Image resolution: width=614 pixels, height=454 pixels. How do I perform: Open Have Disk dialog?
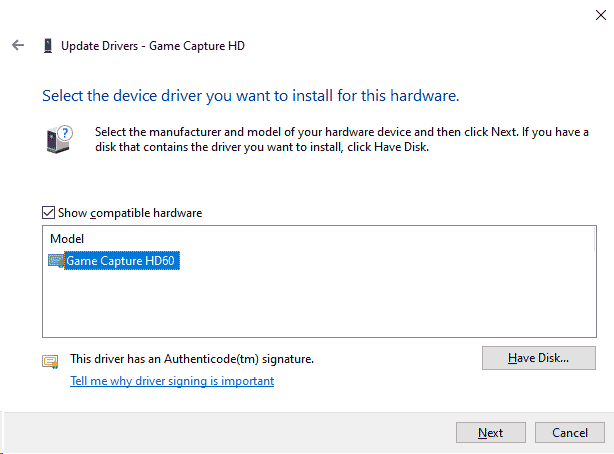(538, 358)
